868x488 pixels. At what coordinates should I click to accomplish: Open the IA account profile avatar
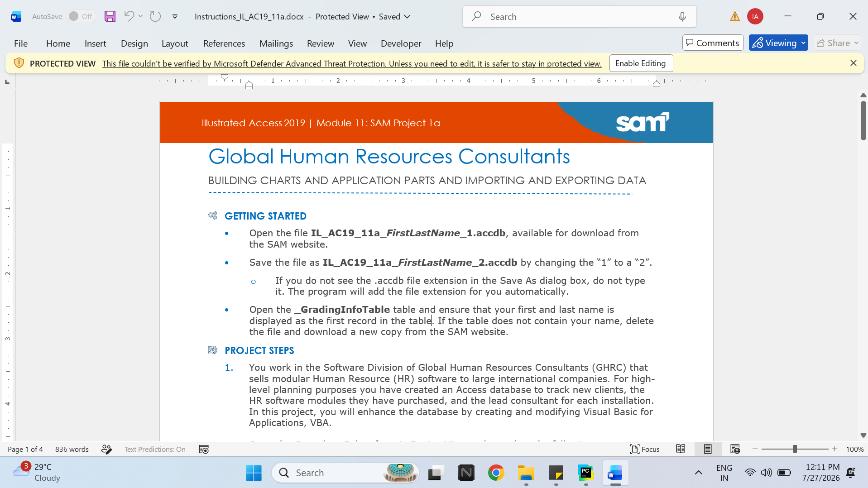pyautogui.click(x=755, y=17)
